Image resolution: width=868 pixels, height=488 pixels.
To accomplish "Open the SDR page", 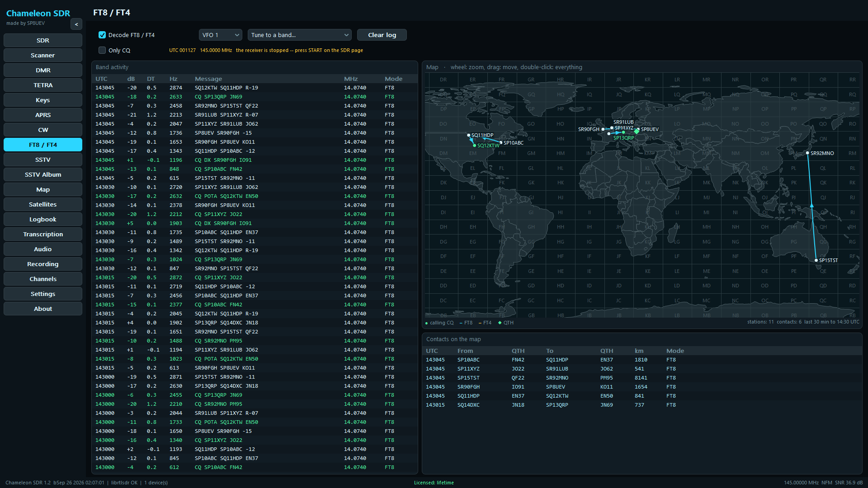I will pyautogui.click(x=43, y=40).
